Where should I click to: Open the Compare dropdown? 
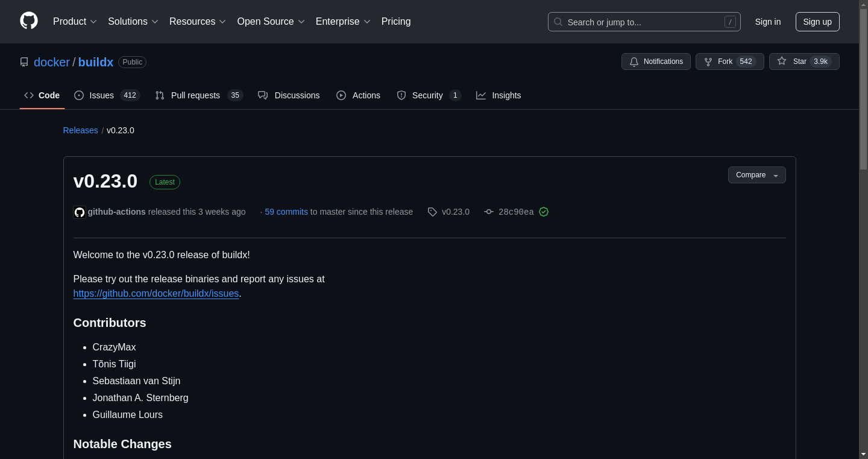click(756, 175)
